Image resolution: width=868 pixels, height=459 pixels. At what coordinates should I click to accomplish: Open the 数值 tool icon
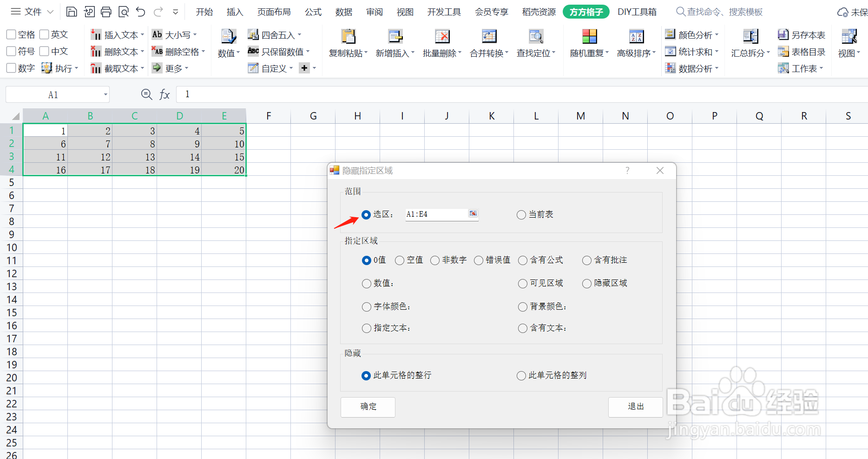(229, 36)
